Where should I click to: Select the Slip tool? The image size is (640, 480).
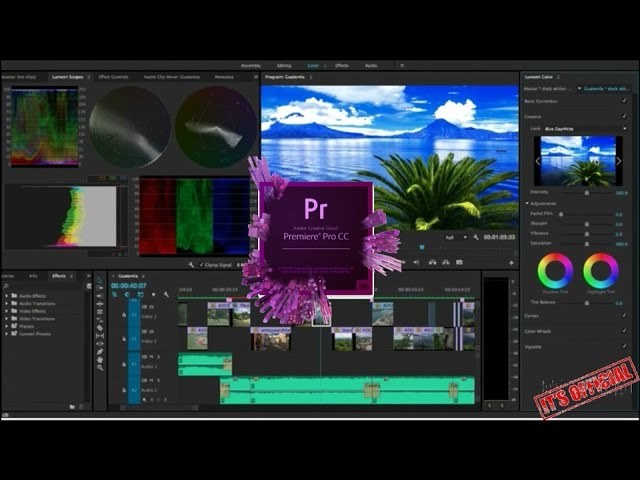coord(100,328)
